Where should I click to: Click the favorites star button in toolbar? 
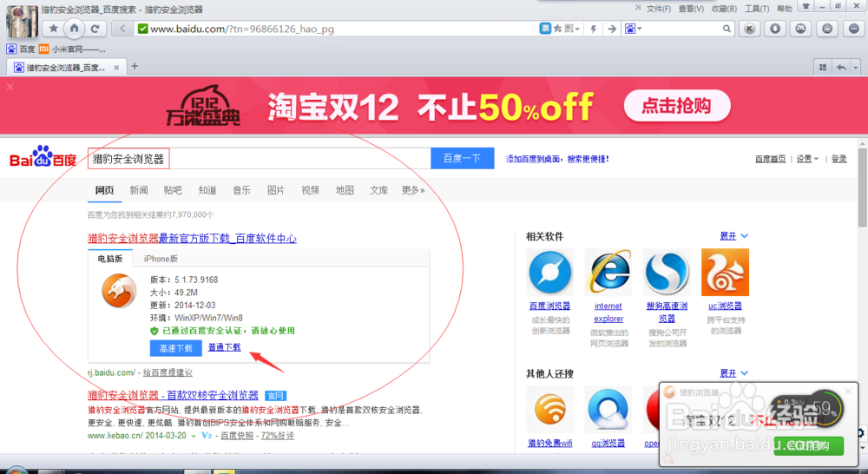(54, 29)
